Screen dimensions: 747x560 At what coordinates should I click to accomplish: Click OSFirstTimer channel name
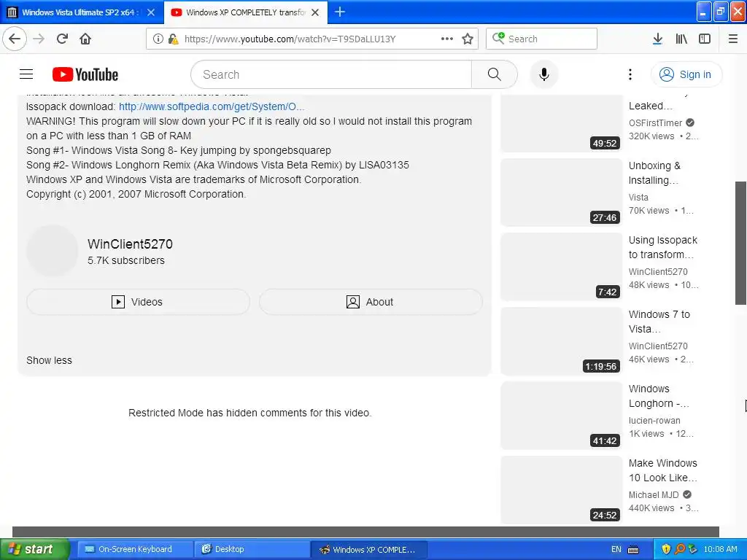coord(656,122)
